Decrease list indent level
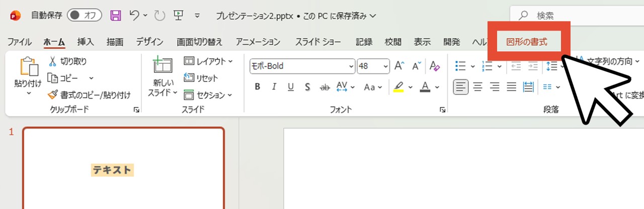This screenshot has height=209, width=644. click(516, 66)
